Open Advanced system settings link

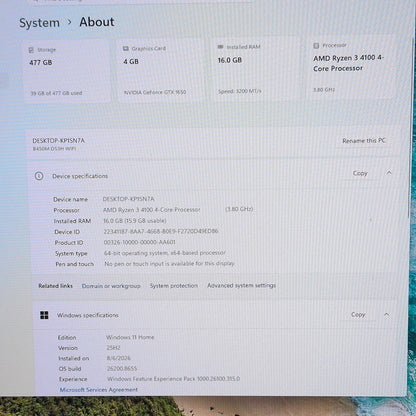click(x=241, y=285)
